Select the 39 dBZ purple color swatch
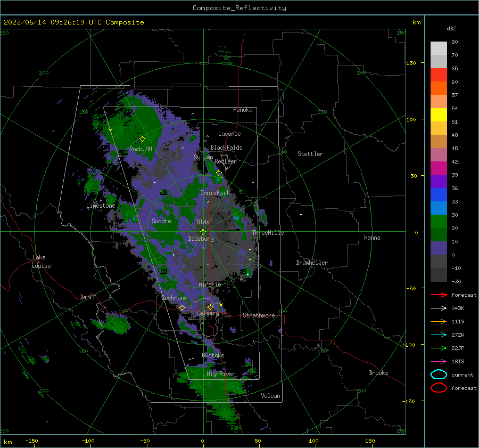The image size is (479, 448). point(439,181)
